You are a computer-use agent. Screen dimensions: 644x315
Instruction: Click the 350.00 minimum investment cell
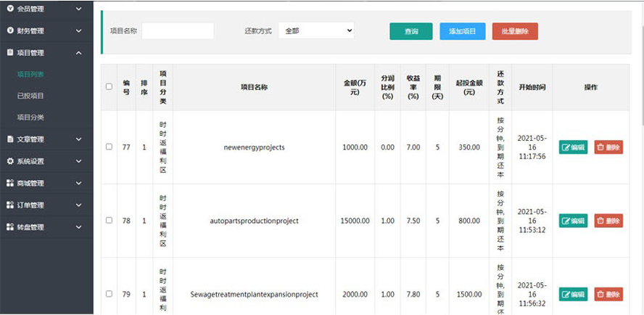click(x=469, y=147)
